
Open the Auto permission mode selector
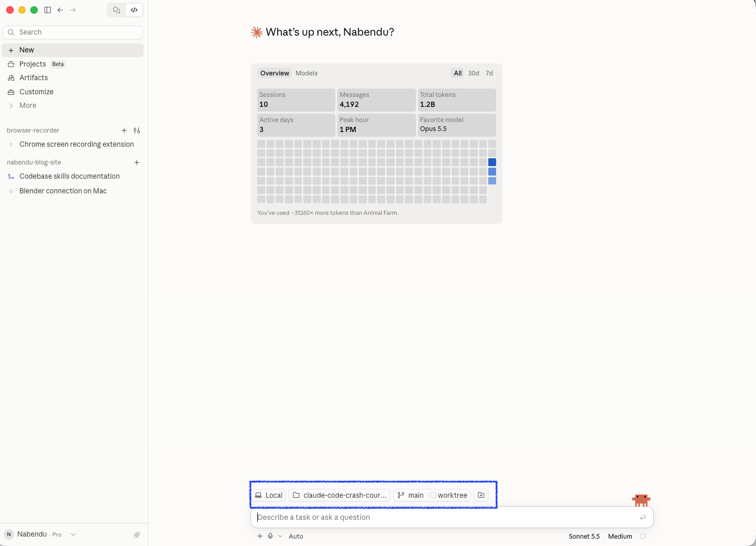point(296,536)
